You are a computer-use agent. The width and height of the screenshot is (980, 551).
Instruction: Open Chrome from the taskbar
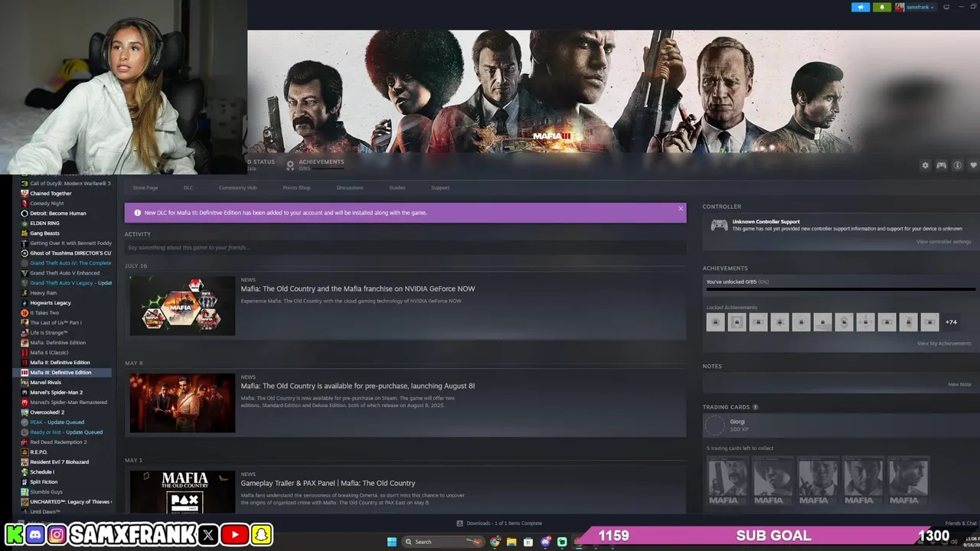point(495,542)
